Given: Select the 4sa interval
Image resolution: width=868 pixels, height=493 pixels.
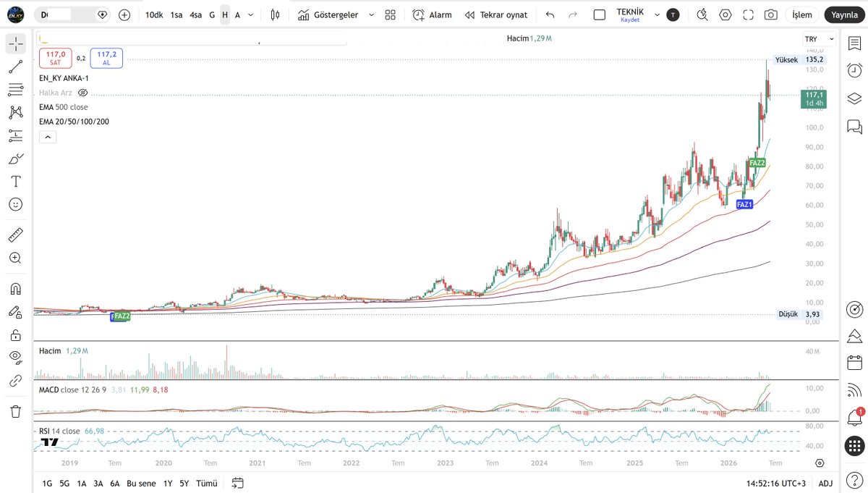Looking at the screenshot, I should point(196,14).
